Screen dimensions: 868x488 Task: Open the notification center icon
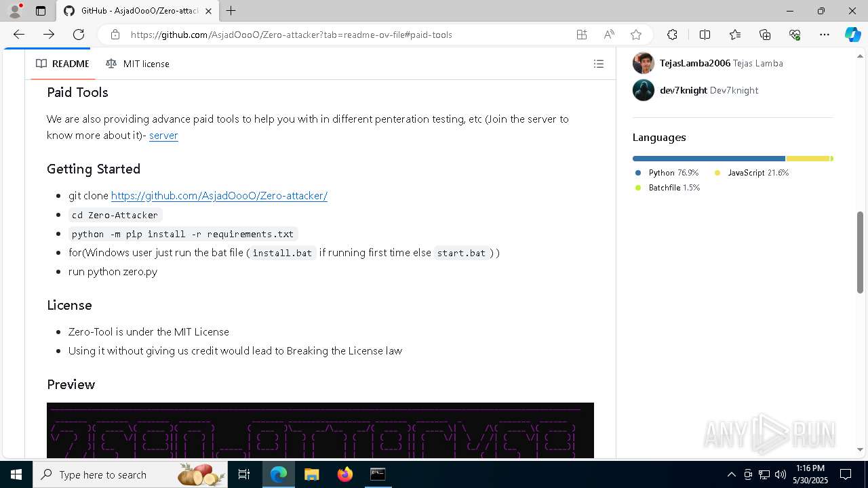[846, 474]
